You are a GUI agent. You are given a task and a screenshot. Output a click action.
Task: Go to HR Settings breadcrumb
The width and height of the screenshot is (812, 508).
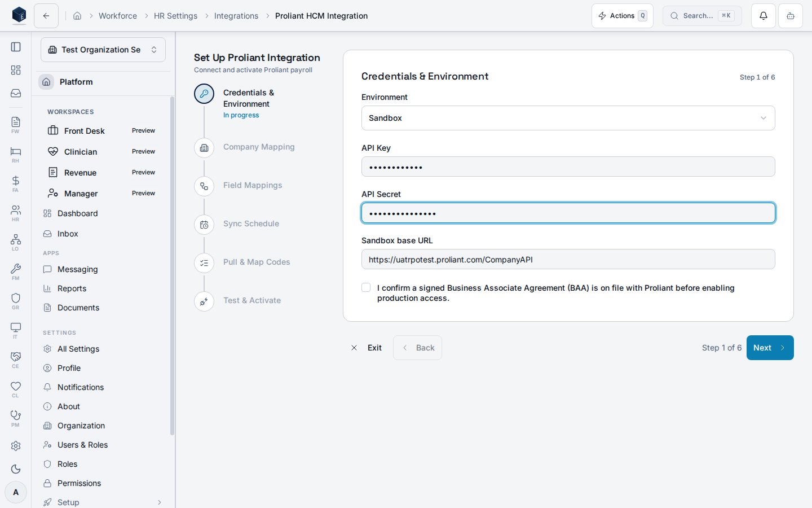(175, 16)
